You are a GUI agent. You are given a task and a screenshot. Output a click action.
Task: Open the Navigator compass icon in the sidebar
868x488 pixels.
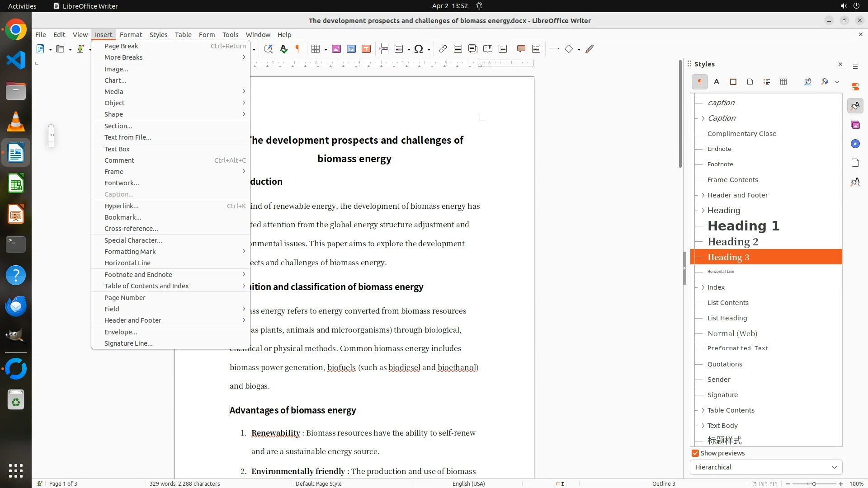(855, 144)
